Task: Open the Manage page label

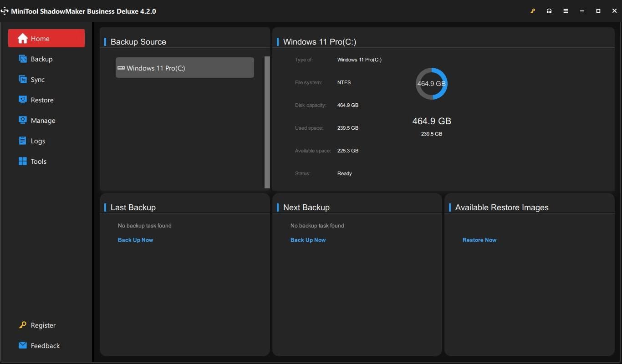Action: click(x=43, y=121)
